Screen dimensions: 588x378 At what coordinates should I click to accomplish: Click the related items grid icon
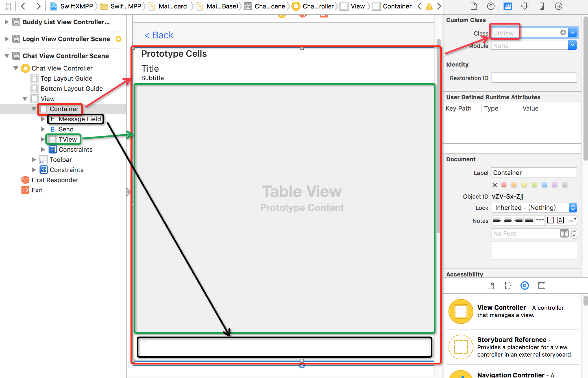coord(7,6)
